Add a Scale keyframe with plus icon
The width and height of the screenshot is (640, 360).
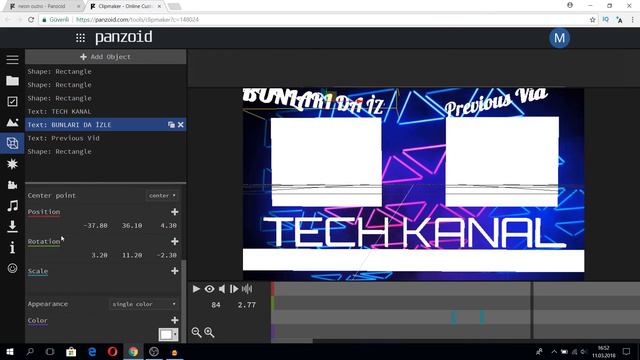pos(175,271)
